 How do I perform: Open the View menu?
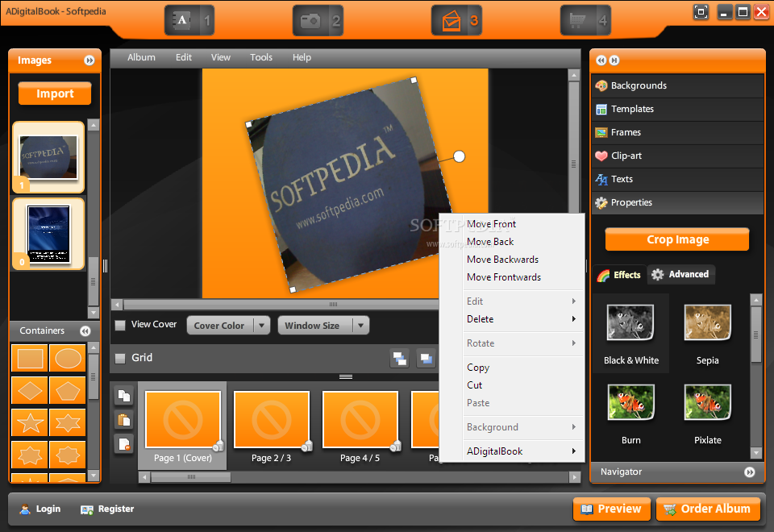click(221, 57)
